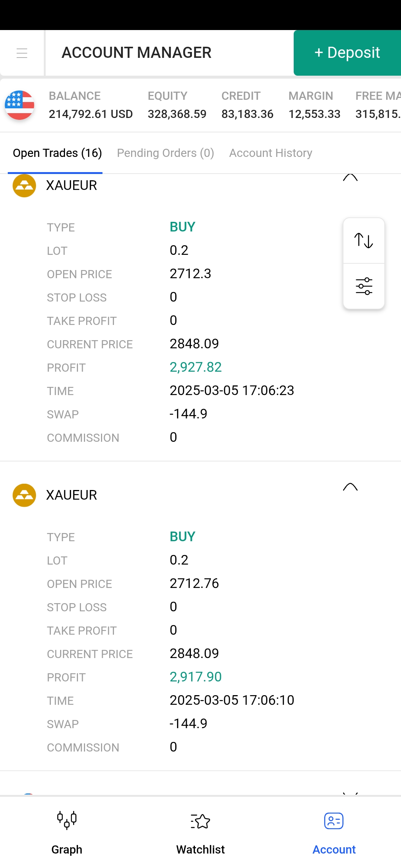The image size is (401, 868).
Task: Open the Graph candlestick icon
Action: (x=67, y=820)
